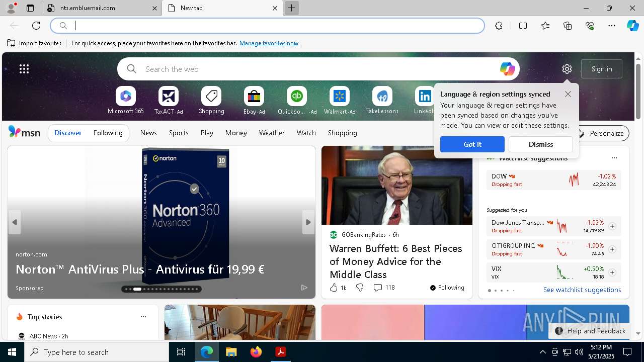Open the Weather category
Viewport: 644px width, 362px height.
click(272, 133)
